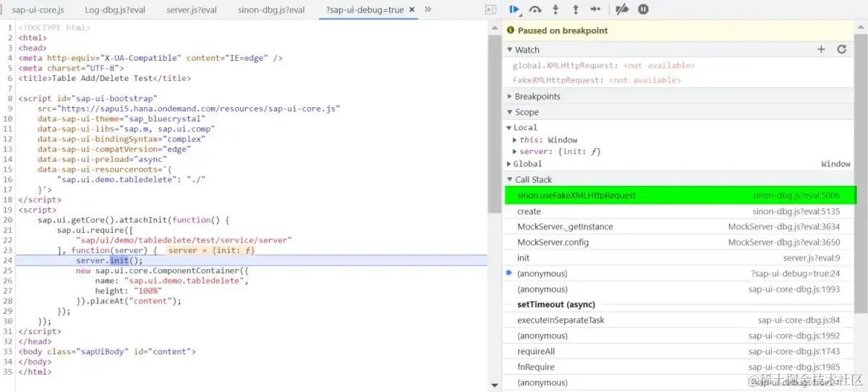Click line number 24 in gutter
The height and width of the screenshot is (392, 868).
[x=8, y=260]
